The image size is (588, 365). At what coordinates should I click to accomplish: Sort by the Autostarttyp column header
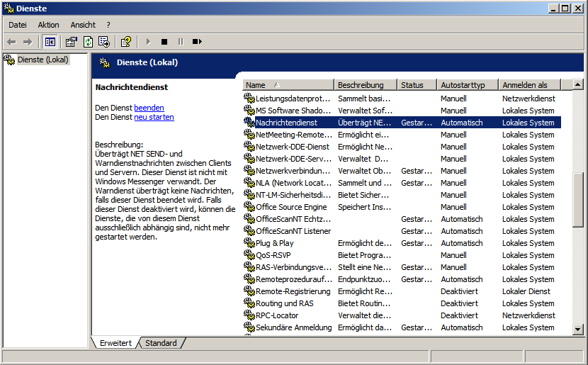[x=468, y=85]
